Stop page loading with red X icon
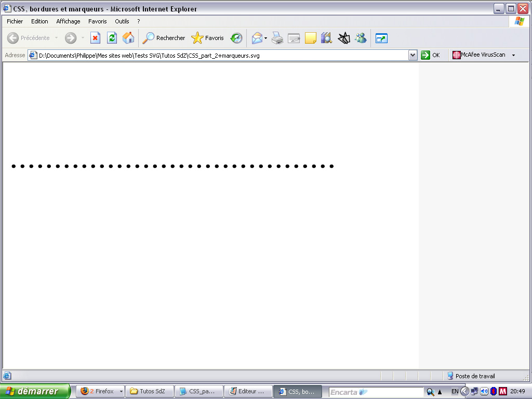Image resolution: width=532 pixels, height=399 pixels. (96, 38)
